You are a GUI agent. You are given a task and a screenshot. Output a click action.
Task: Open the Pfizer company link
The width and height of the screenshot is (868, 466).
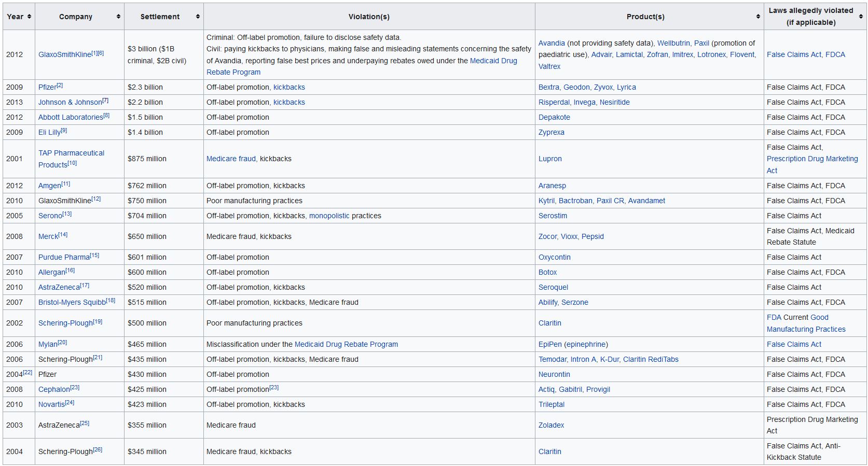coord(47,87)
